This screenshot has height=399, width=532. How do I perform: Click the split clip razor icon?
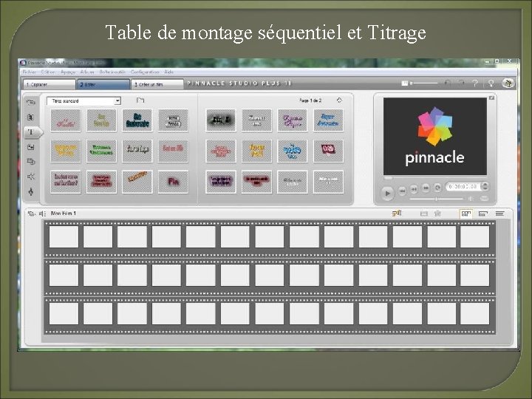[x=424, y=214]
